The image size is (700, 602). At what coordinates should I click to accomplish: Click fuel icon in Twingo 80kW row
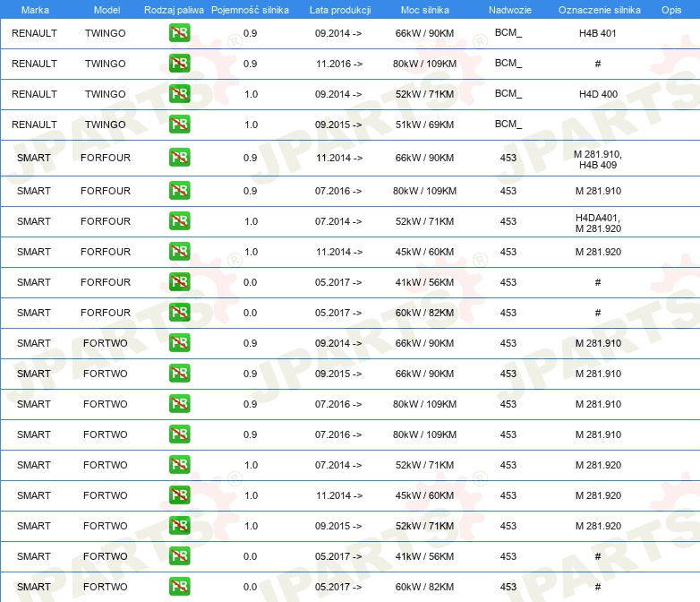[179, 63]
